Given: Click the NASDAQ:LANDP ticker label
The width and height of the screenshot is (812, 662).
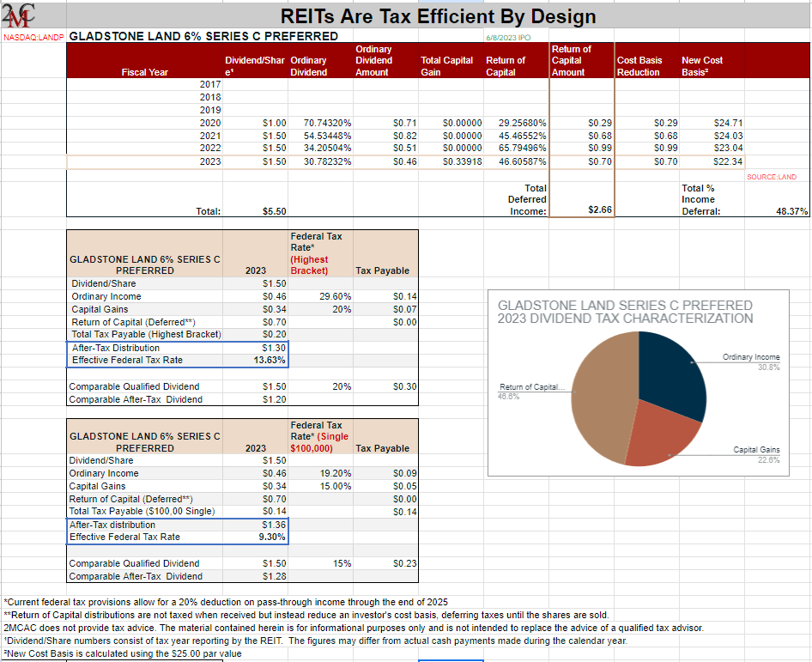Looking at the screenshot, I should click(x=33, y=37).
